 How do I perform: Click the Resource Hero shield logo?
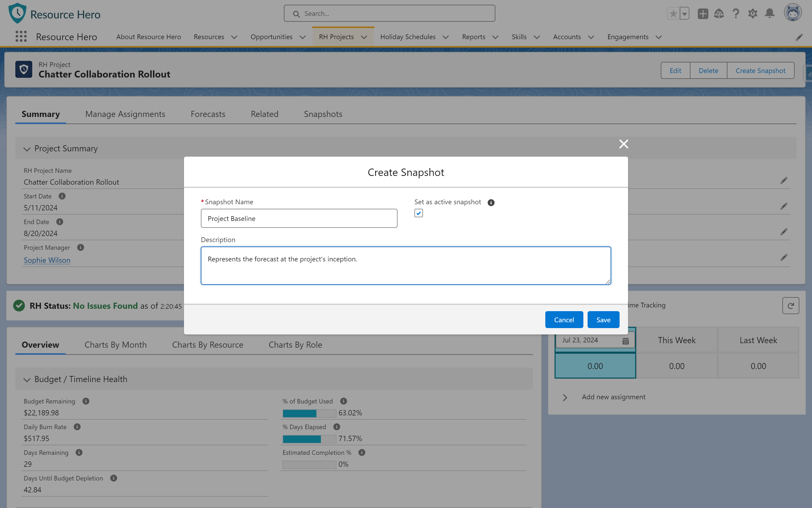[17, 13]
